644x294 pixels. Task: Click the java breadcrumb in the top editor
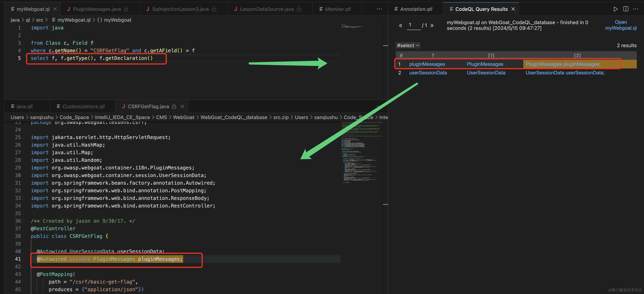coord(15,20)
